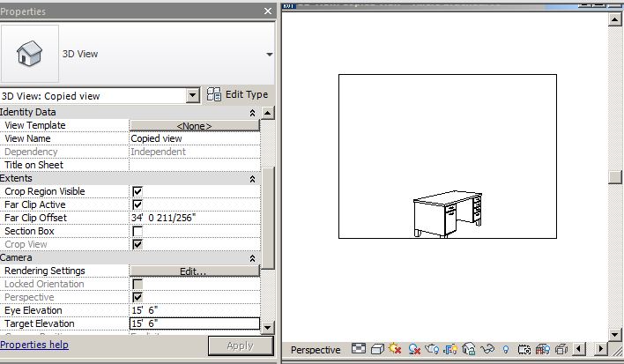Click the 'Target Elevation' property label
The image size is (624, 364).
click(40, 323)
